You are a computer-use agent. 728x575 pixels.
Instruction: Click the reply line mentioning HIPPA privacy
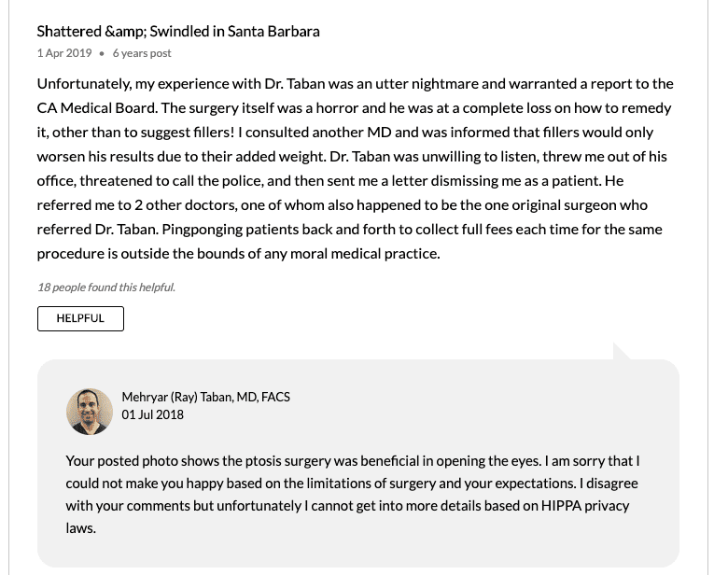[x=347, y=505]
